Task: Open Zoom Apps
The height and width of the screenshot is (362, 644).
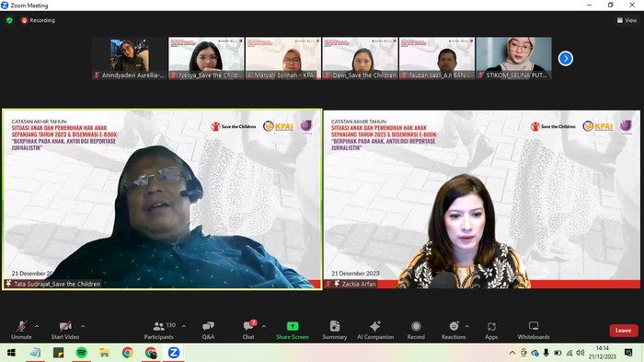Action: pos(491,331)
